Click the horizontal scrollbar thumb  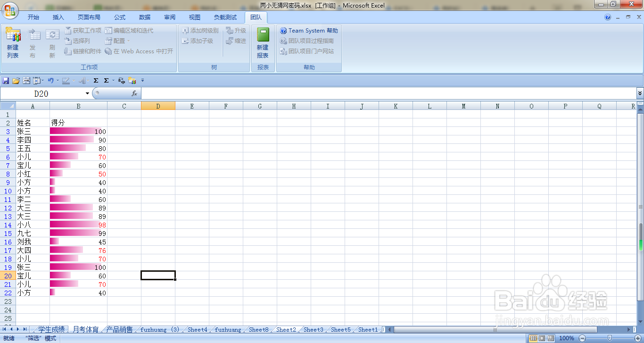click(x=495, y=329)
